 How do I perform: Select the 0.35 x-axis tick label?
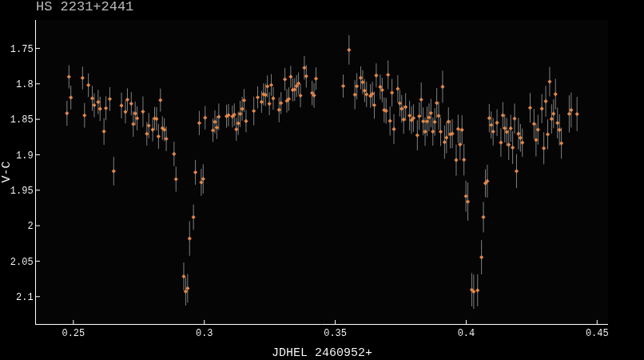coord(336,333)
